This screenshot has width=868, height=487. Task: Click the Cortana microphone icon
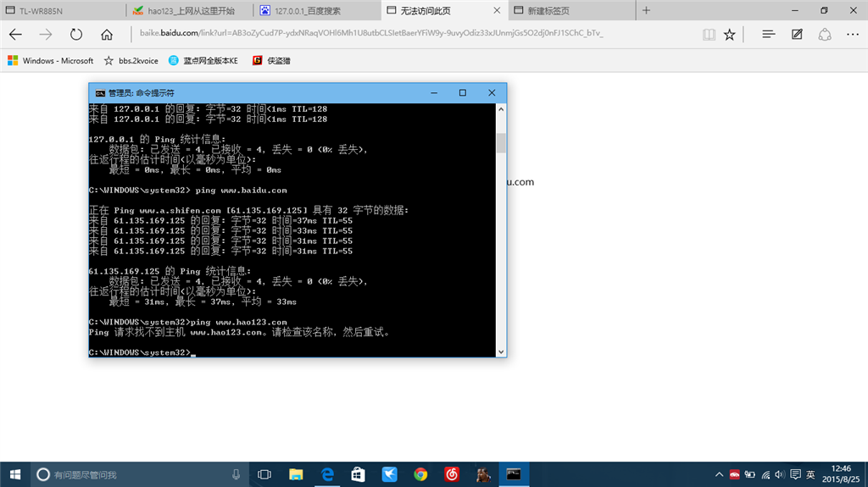coord(236,474)
